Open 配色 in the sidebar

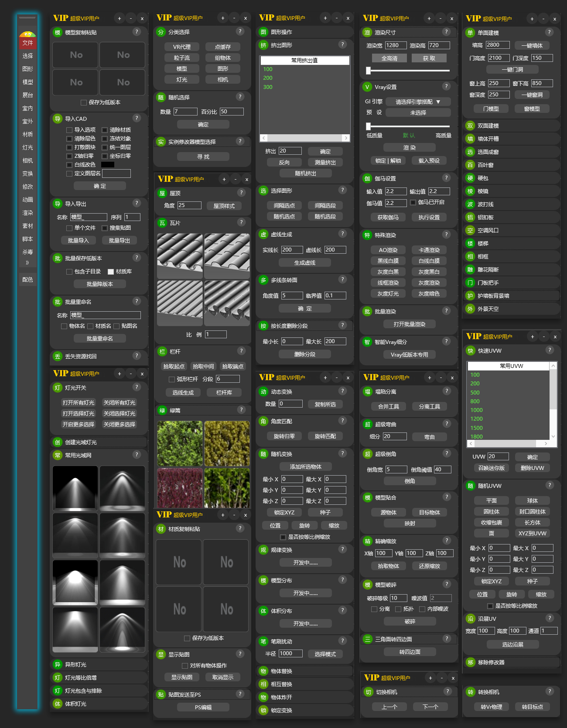27,279
